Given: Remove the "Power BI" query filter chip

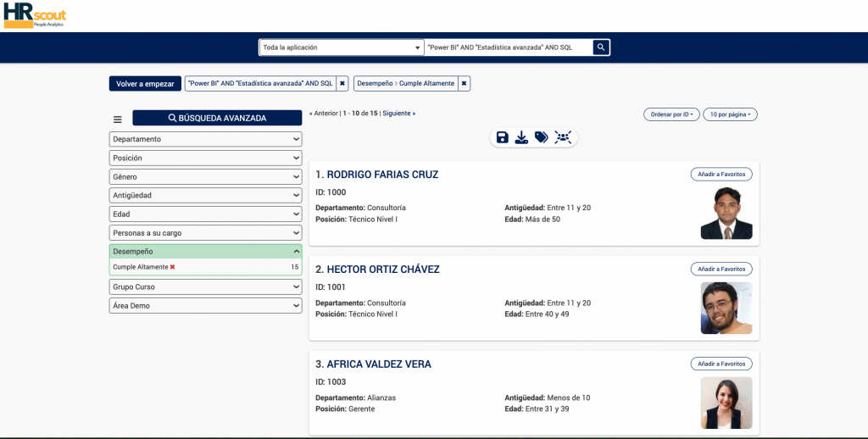Looking at the screenshot, I should coord(342,83).
